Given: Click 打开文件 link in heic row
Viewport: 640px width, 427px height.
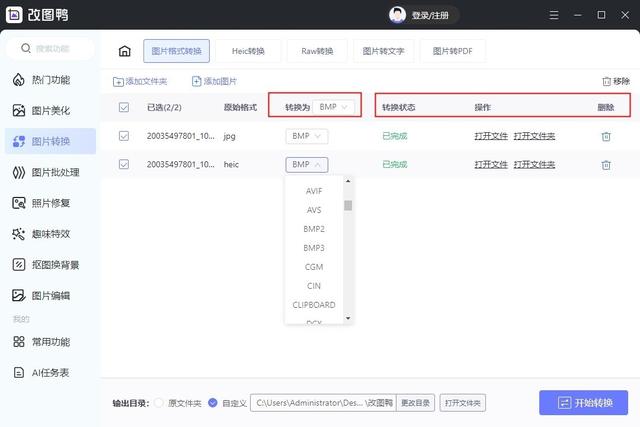Looking at the screenshot, I should tap(491, 165).
